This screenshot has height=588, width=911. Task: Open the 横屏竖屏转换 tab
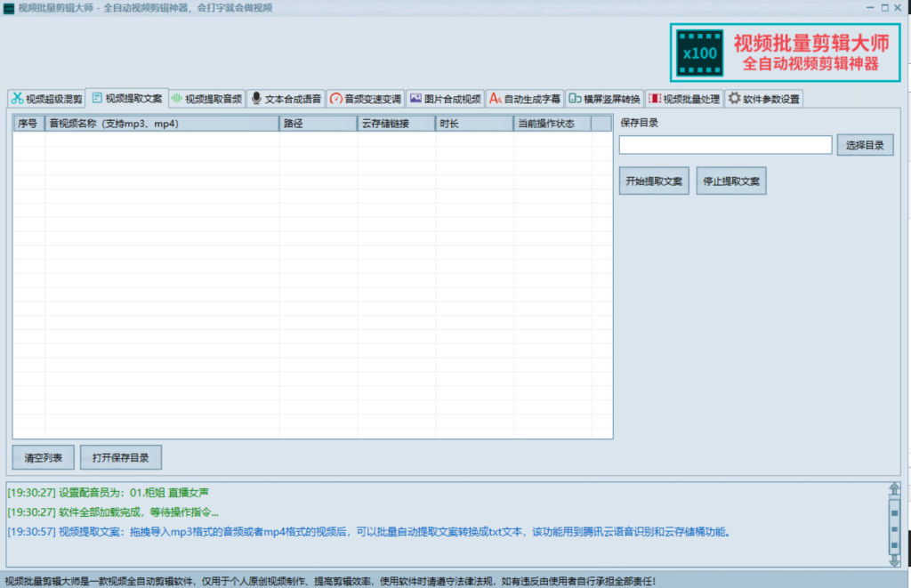point(605,98)
